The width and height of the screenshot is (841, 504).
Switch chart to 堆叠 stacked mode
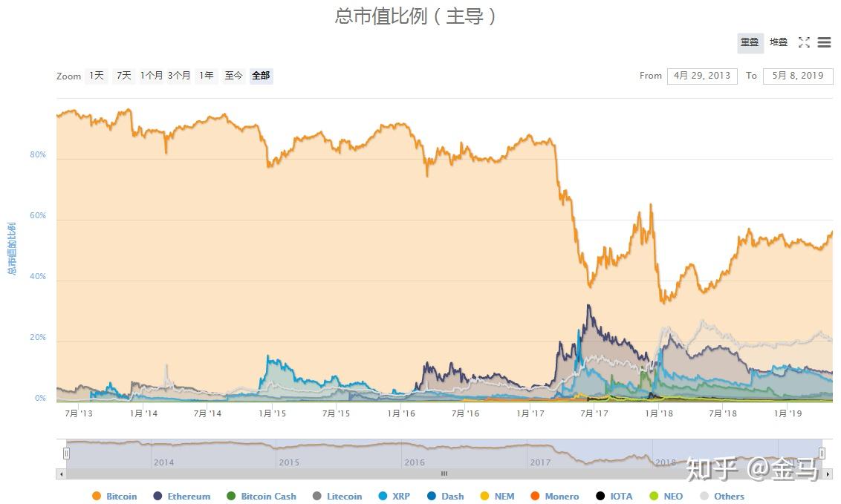(x=778, y=42)
